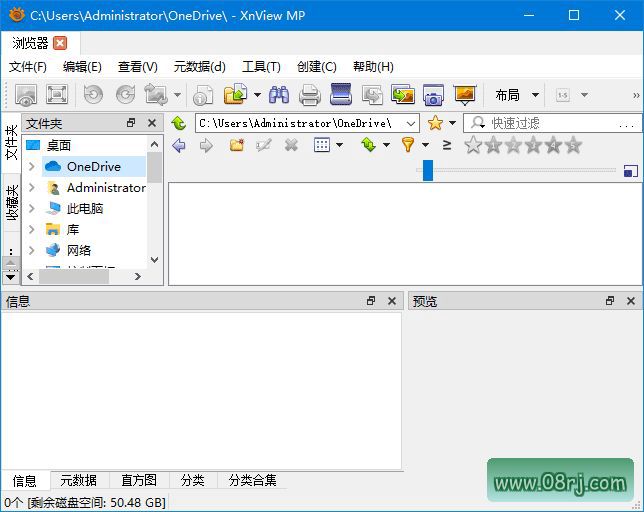
Task: Undock the 信息 panel with float button
Action: [371, 301]
